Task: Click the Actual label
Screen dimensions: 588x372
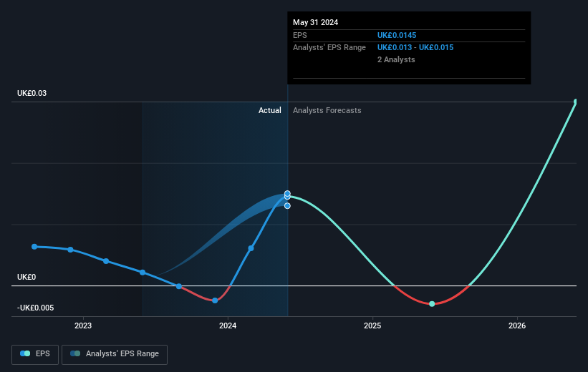Action: coord(269,110)
